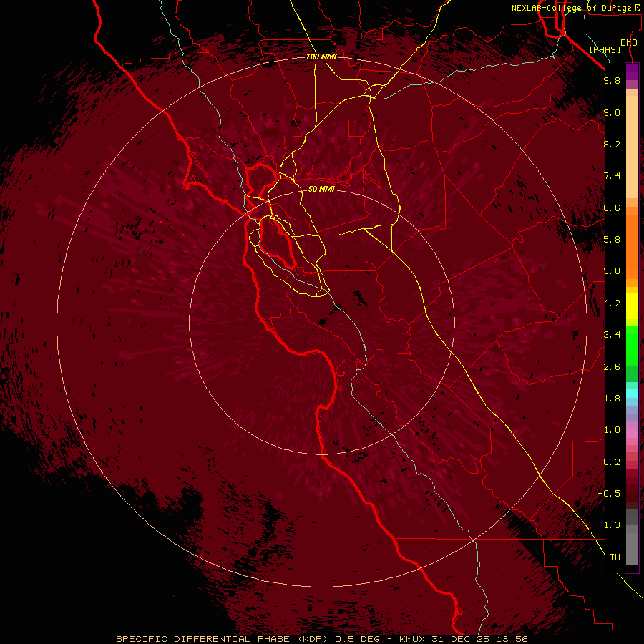Click the orange segment of the color bar
Screen dimensions: 644x644
pyautogui.click(x=632, y=248)
